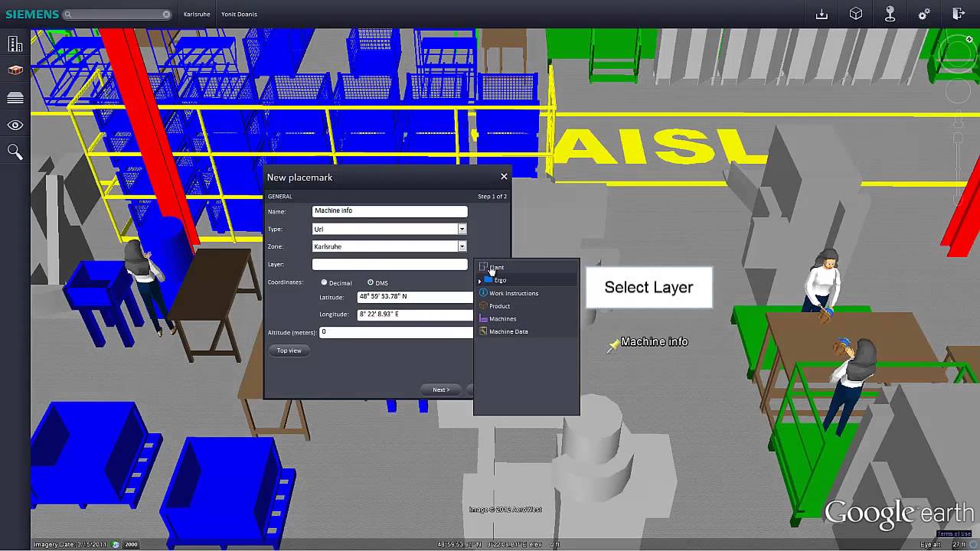This screenshot has width=980, height=551.
Task: Click the empty Layer field
Action: [390, 264]
